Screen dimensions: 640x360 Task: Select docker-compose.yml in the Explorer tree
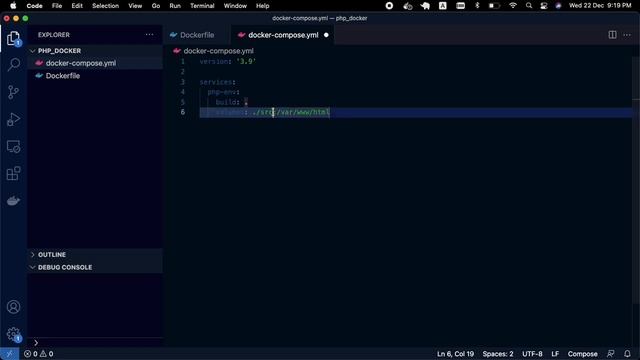[95, 63]
